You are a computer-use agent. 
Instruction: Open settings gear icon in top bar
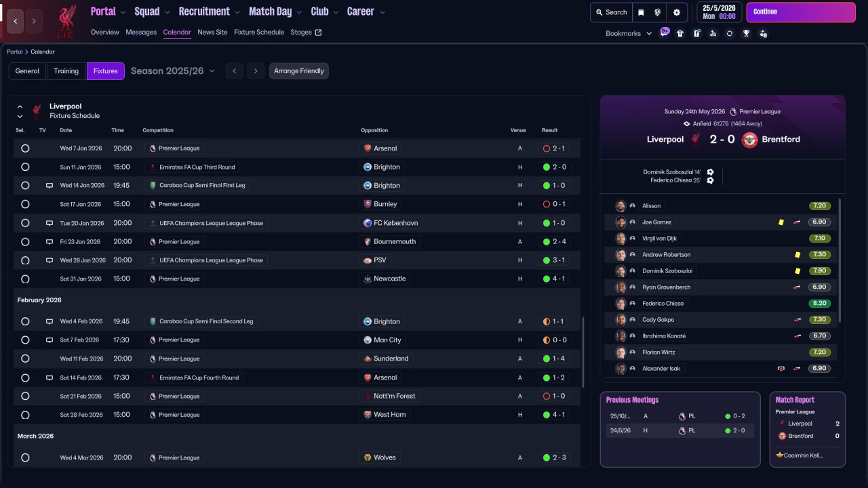pos(677,12)
